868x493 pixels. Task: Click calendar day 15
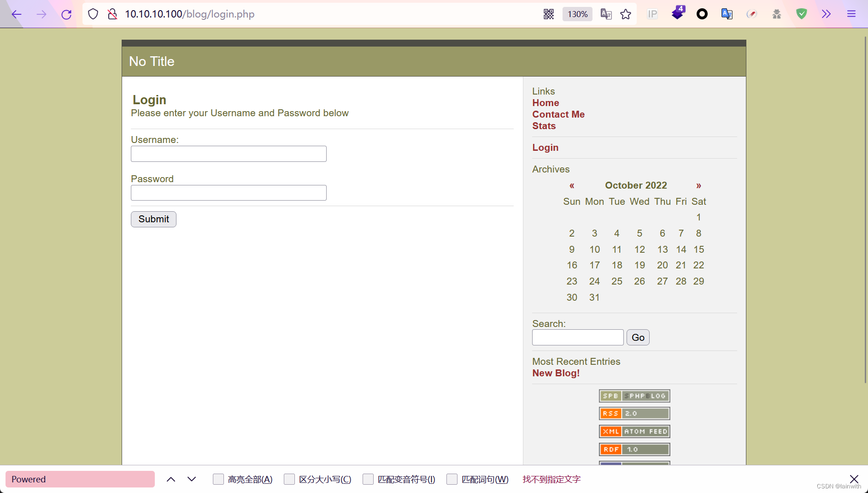click(x=699, y=249)
